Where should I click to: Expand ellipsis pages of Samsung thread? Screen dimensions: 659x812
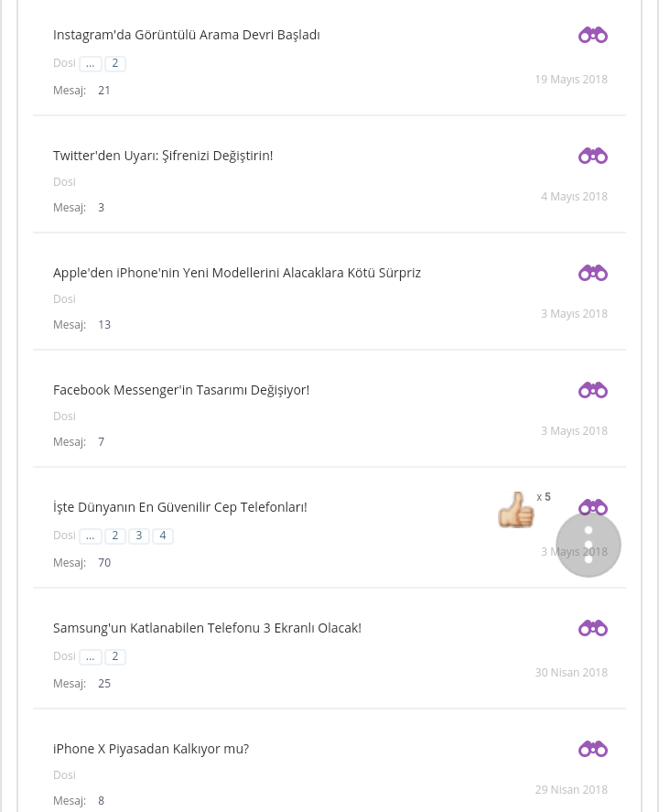point(90,657)
